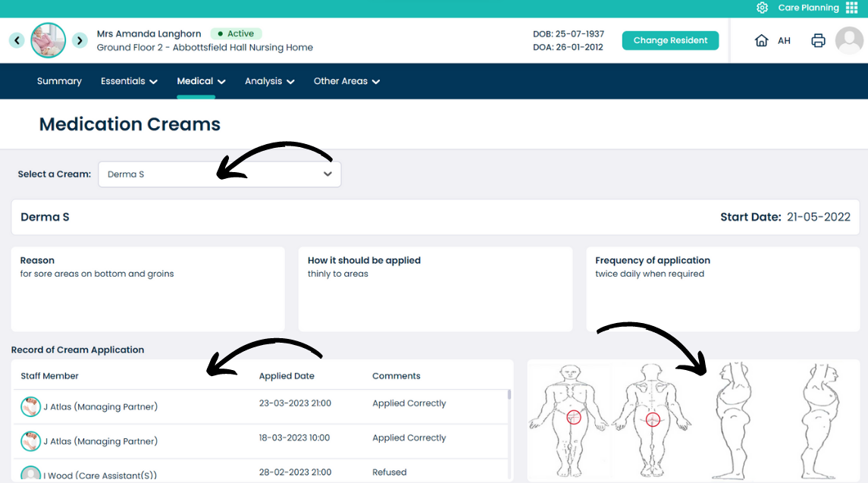Go to next resident arrow
This screenshot has height=483, width=868.
coord(80,40)
